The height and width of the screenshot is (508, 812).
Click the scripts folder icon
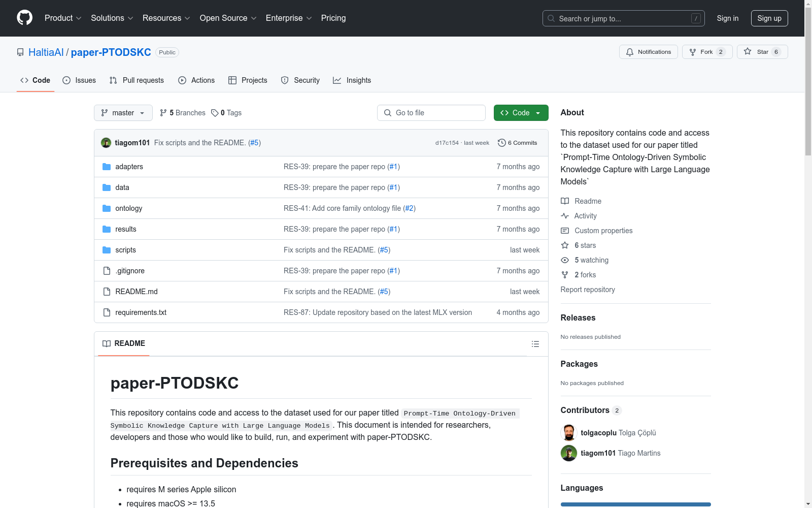click(x=107, y=250)
